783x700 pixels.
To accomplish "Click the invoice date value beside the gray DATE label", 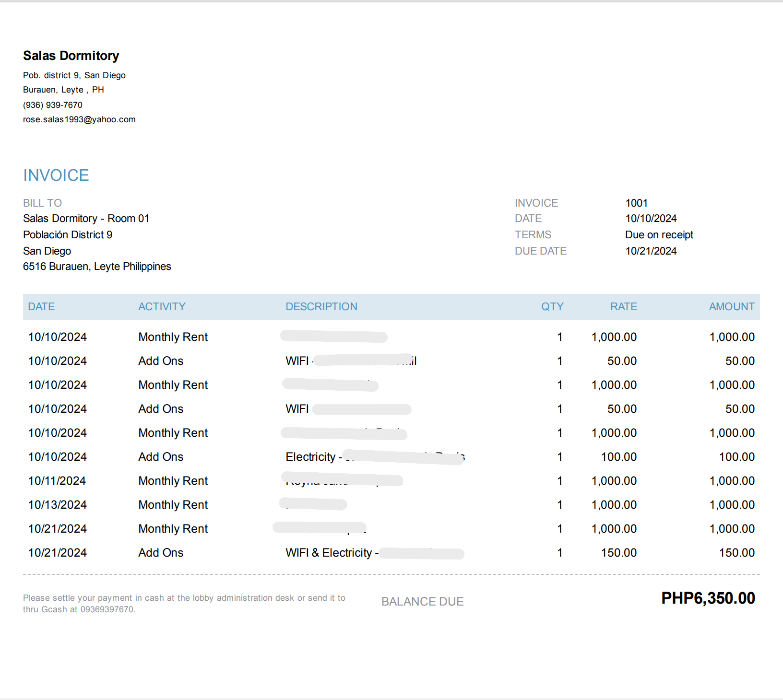I will tap(651, 219).
